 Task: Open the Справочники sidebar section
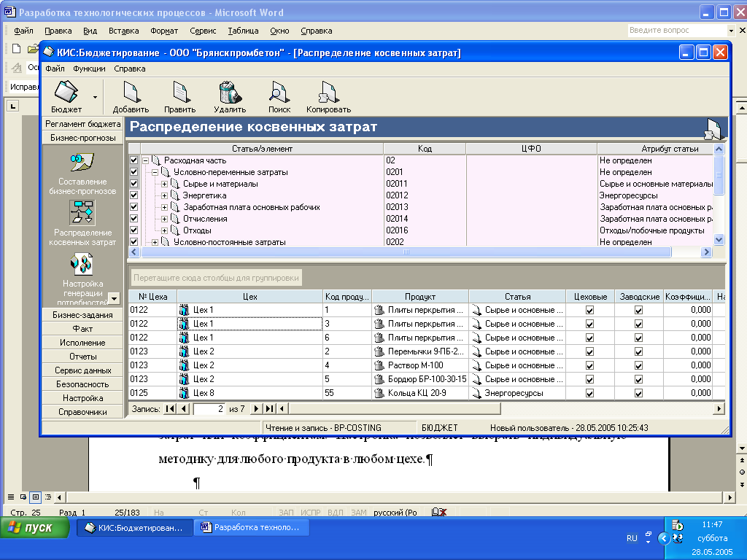coord(82,412)
